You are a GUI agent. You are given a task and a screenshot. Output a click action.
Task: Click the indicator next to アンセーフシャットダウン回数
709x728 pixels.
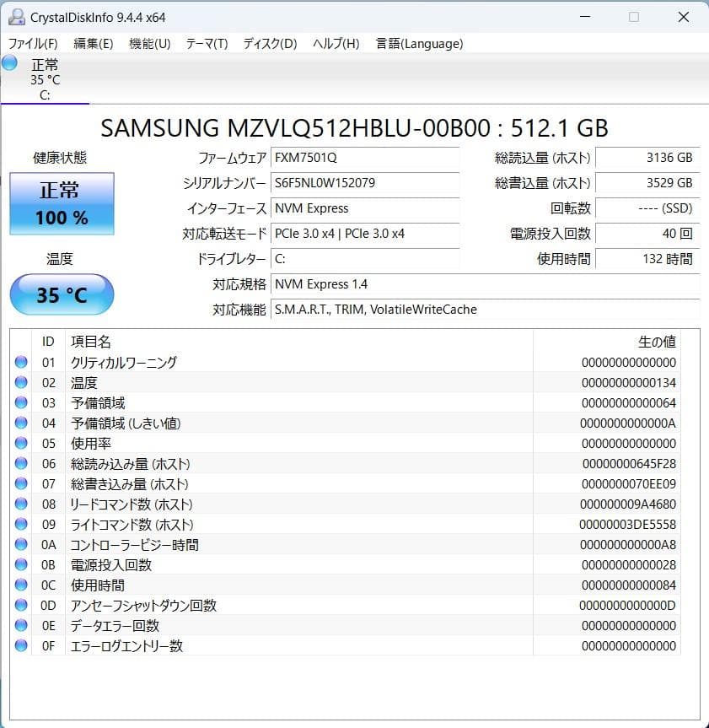(x=21, y=605)
